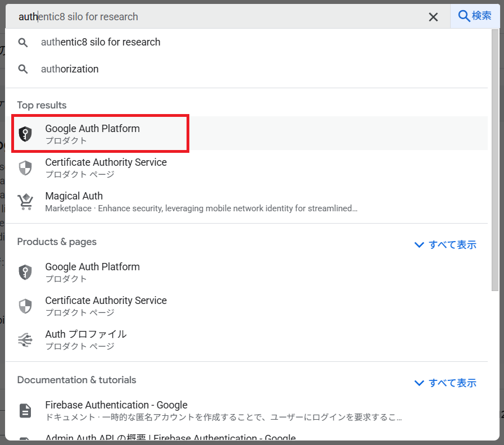Click the Auth プロファイル product icon

point(25,339)
